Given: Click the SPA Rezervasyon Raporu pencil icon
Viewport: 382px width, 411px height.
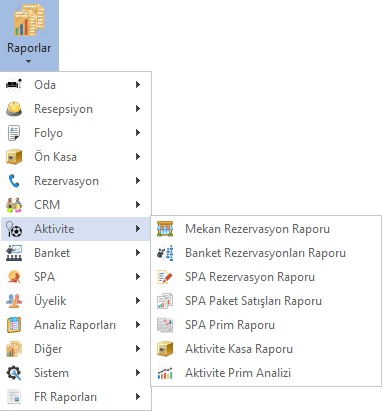Looking at the screenshot, I should 165,277.
